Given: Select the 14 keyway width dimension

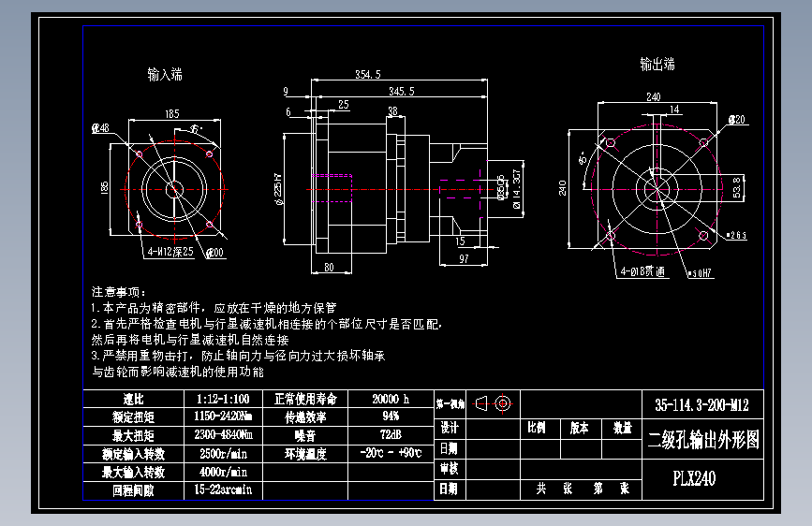Looking at the screenshot, I should coord(674,110).
